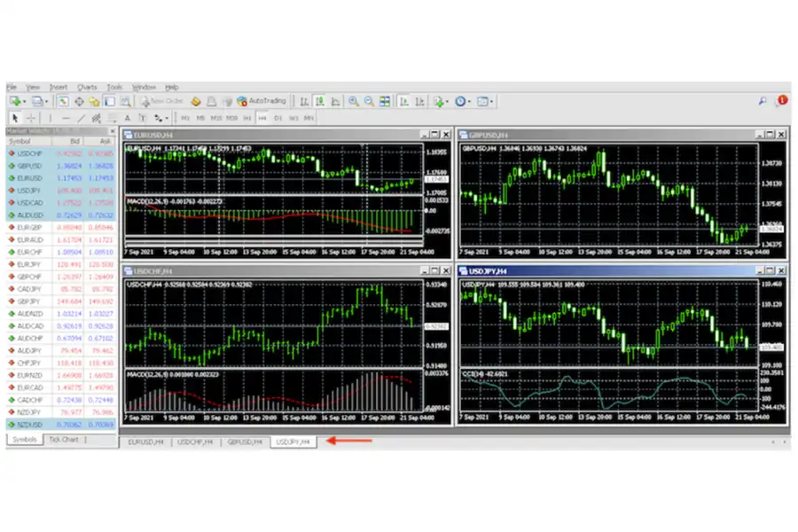The image size is (798, 532).
Task: Open Periods clock icon
Action: (460, 101)
